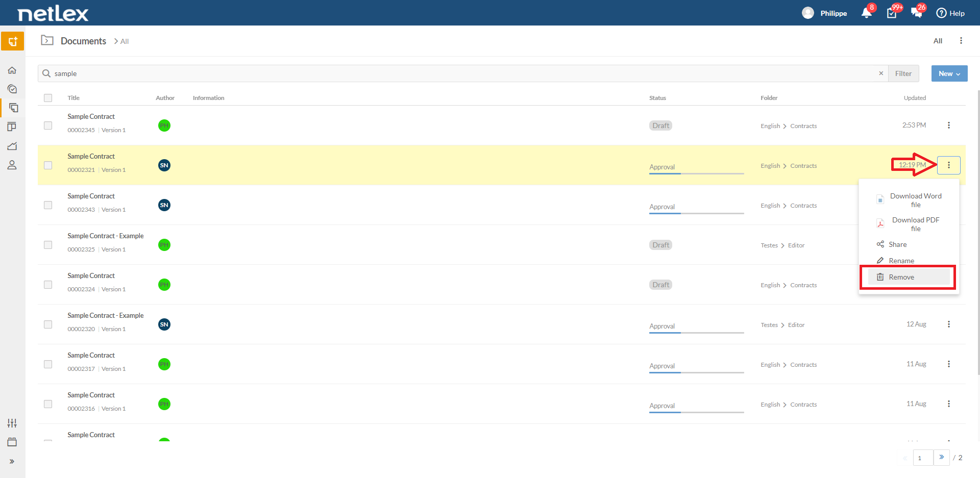980x478 pixels.
Task: Click the All view label at top right
Action: tap(938, 41)
